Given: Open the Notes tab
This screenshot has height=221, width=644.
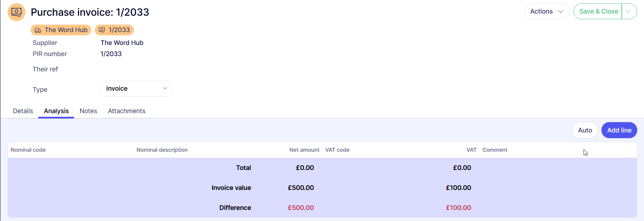Looking at the screenshot, I should pos(88,111).
